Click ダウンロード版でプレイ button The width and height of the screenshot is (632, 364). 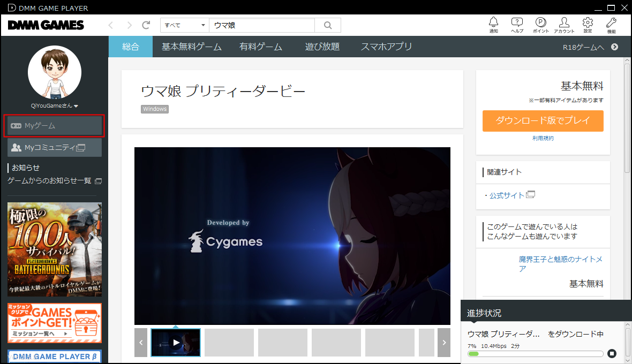click(x=543, y=121)
